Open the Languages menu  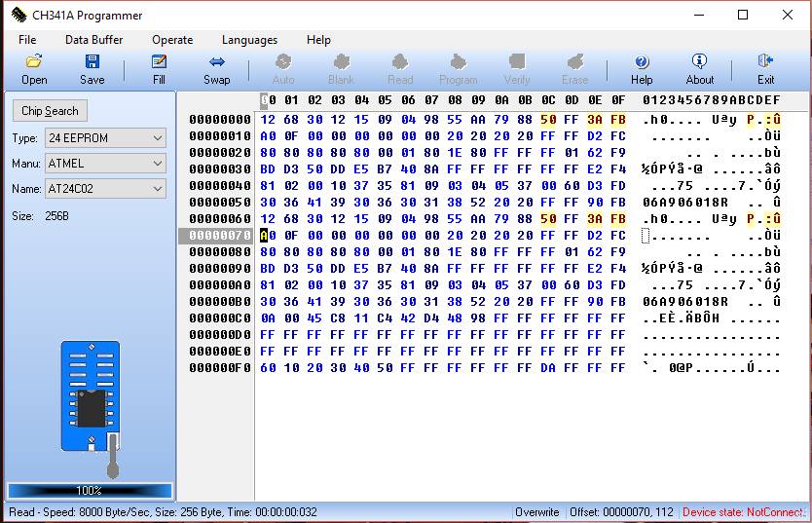(x=249, y=40)
